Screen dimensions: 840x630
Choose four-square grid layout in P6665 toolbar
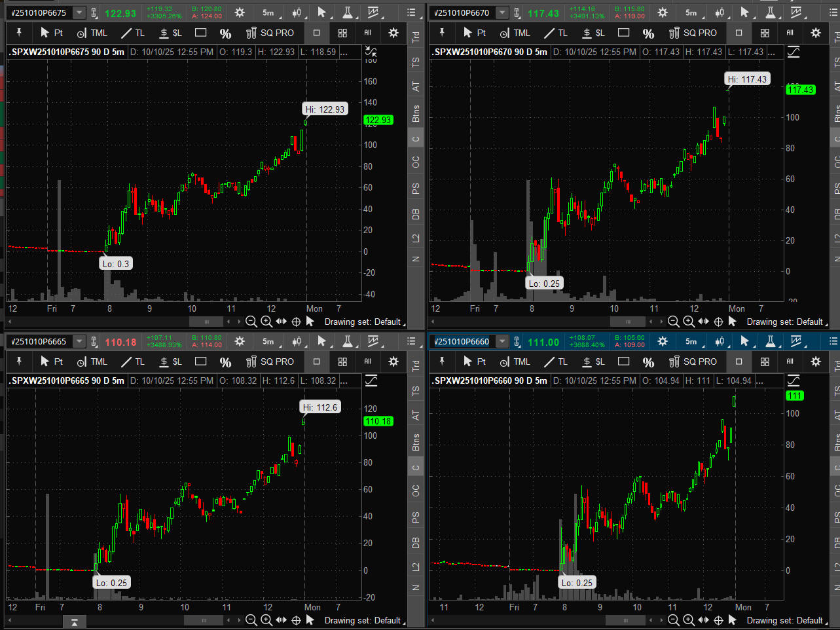[342, 361]
